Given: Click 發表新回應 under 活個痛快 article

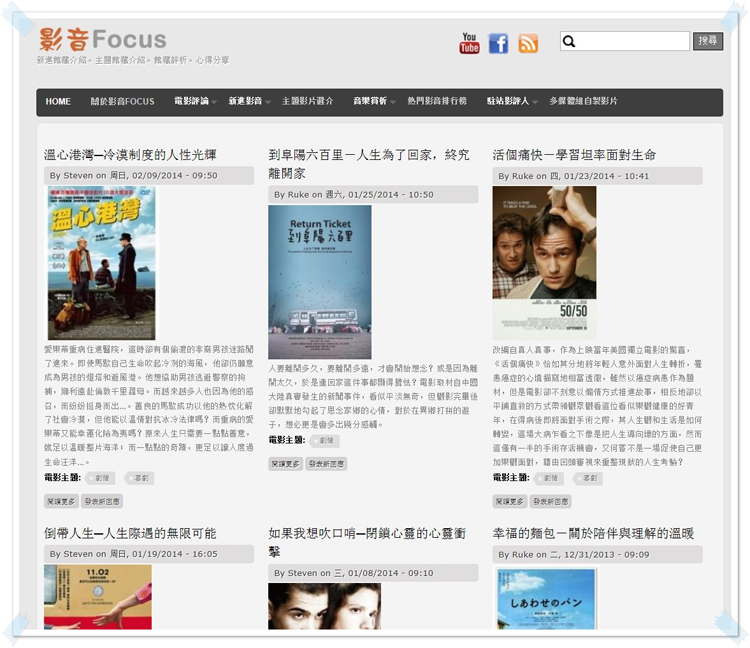Looking at the screenshot, I should point(551,501).
